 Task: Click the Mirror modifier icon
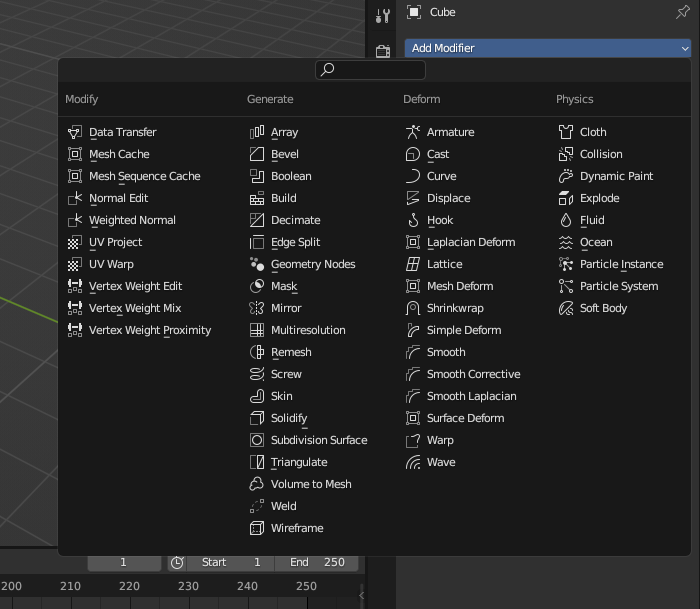tap(257, 308)
